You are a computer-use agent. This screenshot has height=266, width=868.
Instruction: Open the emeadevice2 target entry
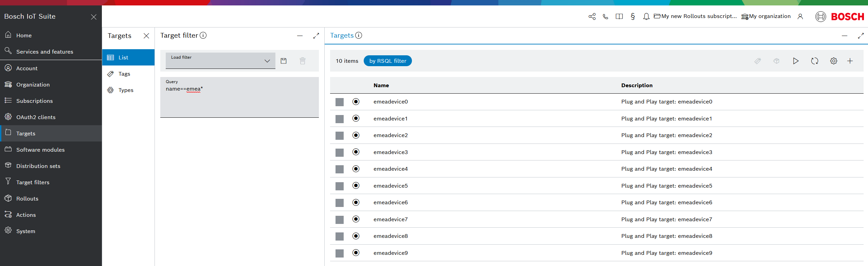point(391,135)
